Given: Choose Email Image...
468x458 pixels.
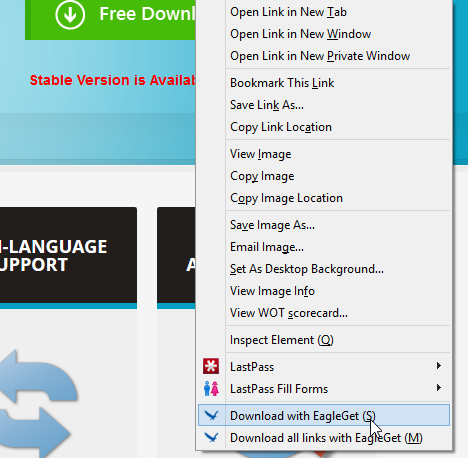Looking at the screenshot, I should (324, 247).
